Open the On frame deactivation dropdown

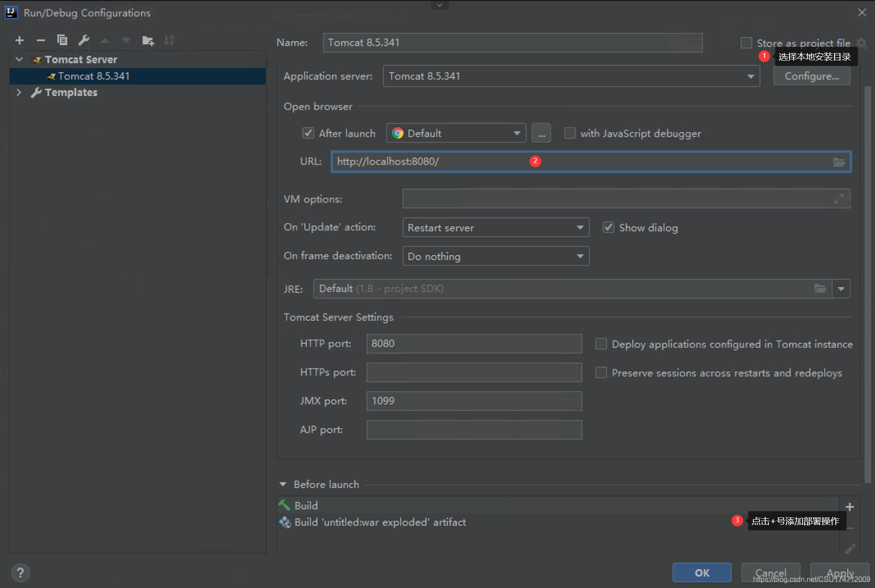click(496, 256)
